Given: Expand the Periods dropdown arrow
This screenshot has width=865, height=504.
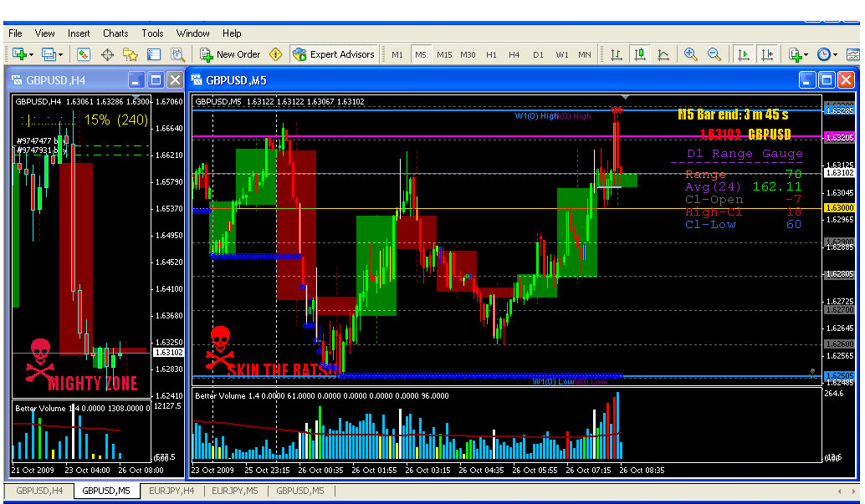Looking at the screenshot, I should click(x=835, y=54).
